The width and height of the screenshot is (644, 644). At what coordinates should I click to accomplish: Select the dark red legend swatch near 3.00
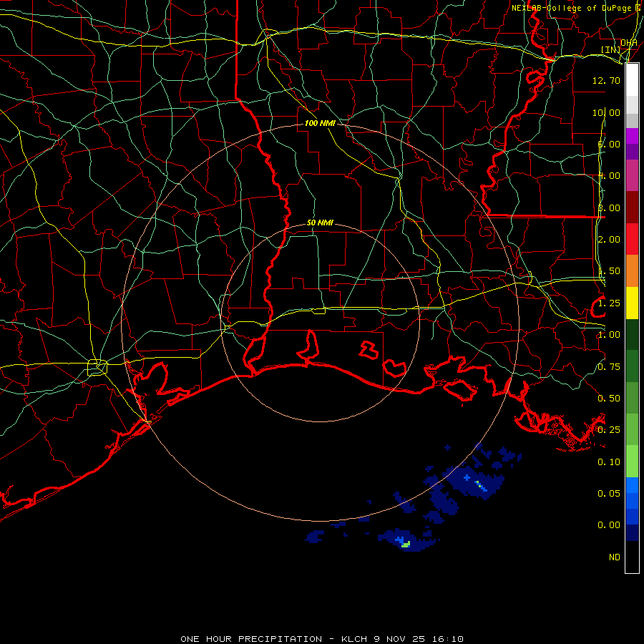pos(632,208)
